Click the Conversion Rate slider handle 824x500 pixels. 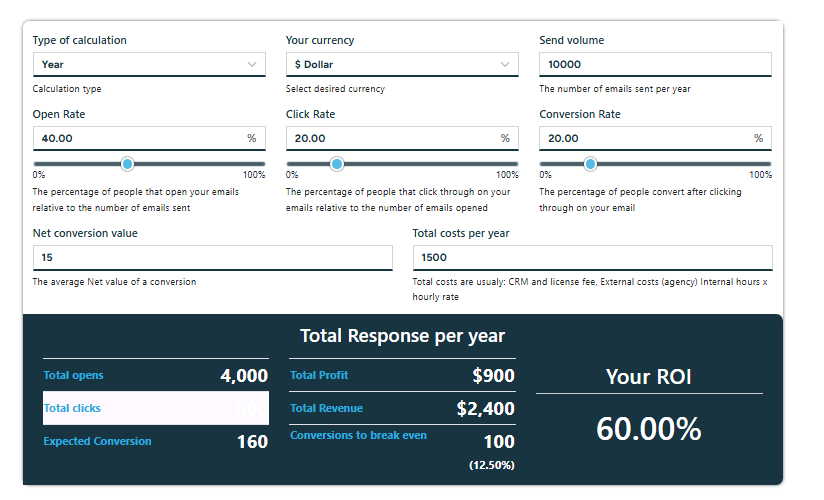click(x=590, y=164)
